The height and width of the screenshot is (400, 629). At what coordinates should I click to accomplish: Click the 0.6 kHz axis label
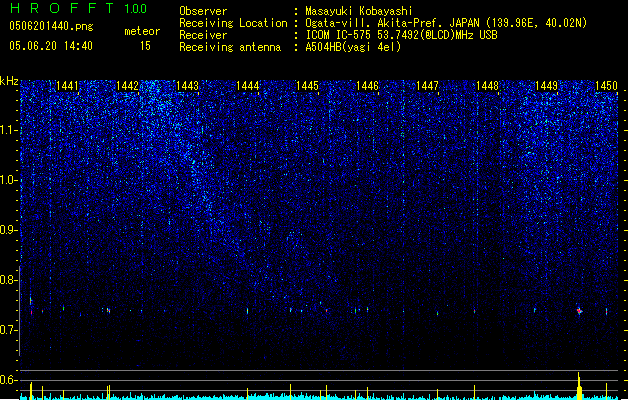click(x=9, y=380)
